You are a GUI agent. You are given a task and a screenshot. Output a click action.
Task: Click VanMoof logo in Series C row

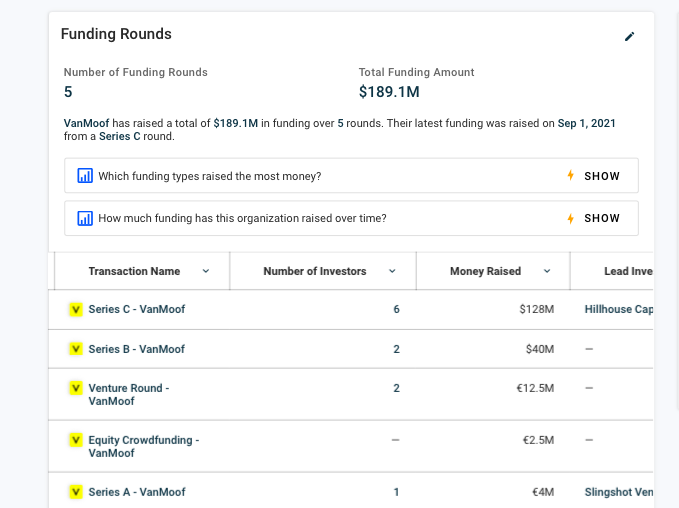click(x=76, y=309)
